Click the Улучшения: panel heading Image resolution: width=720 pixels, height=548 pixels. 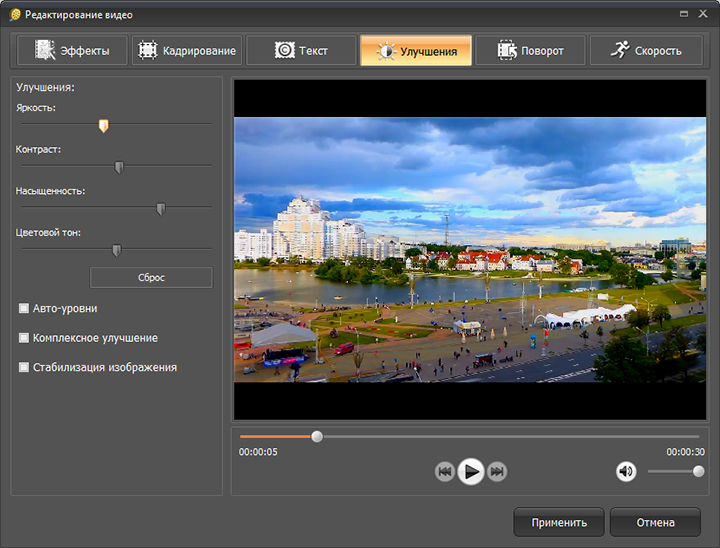coord(45,87)
